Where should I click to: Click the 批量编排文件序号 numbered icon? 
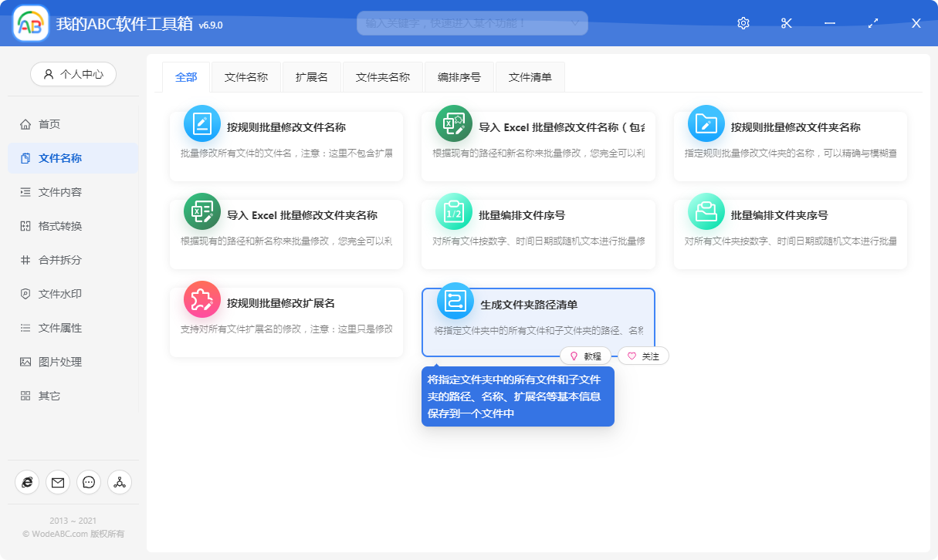click(453, 211)
